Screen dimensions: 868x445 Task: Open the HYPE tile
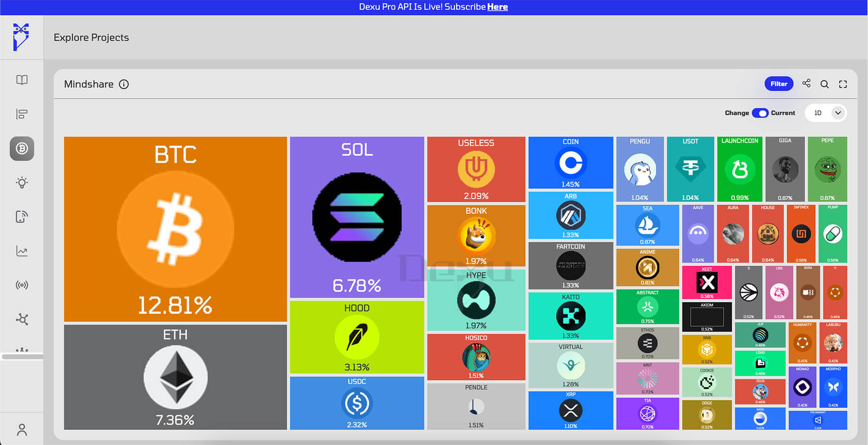[476, 300]
